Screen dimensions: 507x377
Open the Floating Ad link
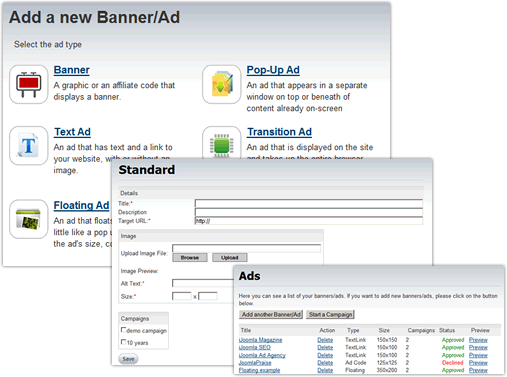pyautogui.click(x=81, y=205)
